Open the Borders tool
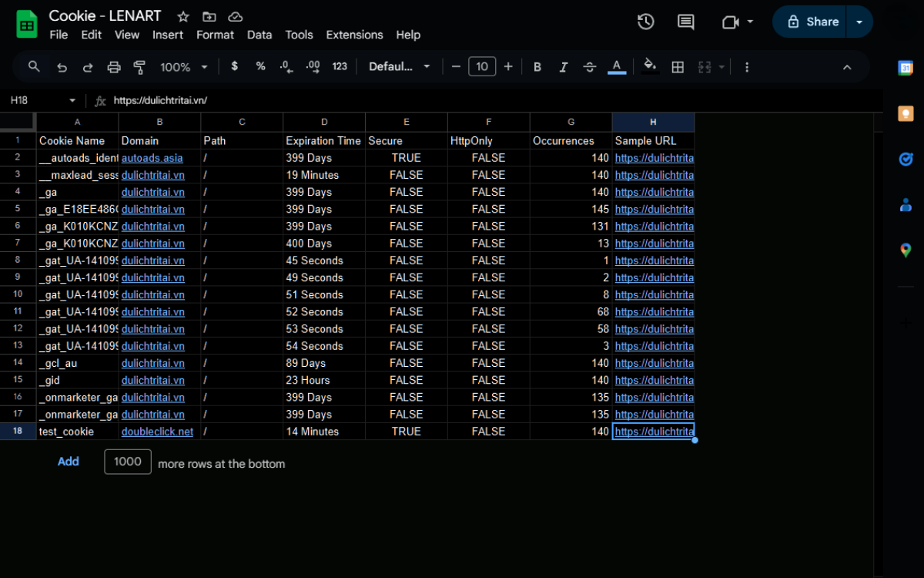Viewport: 924px width, 578px height. click(677, 66)
